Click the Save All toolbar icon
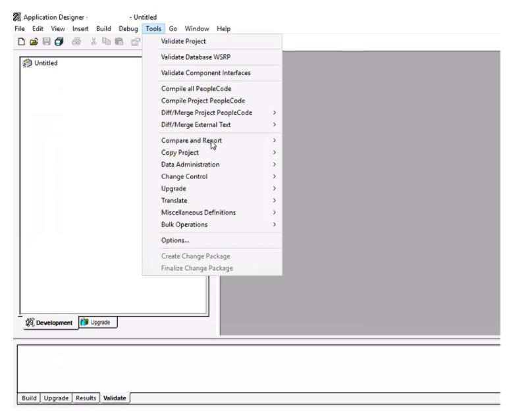This screenshot has height=420, width=507. pos(59,41)
